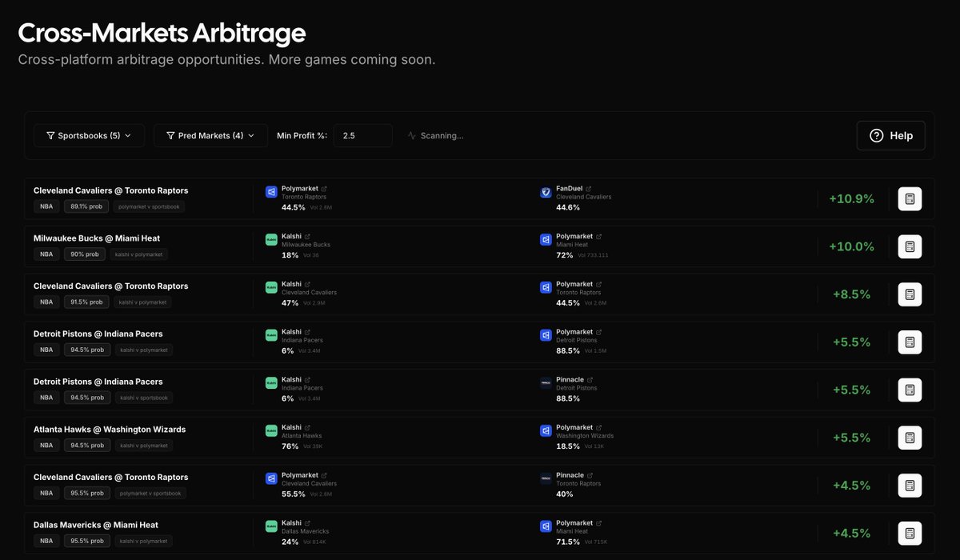This screenshot has height=560, width=960.
Task: Click Polymarket logo in Washington Wizards entry
Action: pyautogui.click(x=546, y=431)
